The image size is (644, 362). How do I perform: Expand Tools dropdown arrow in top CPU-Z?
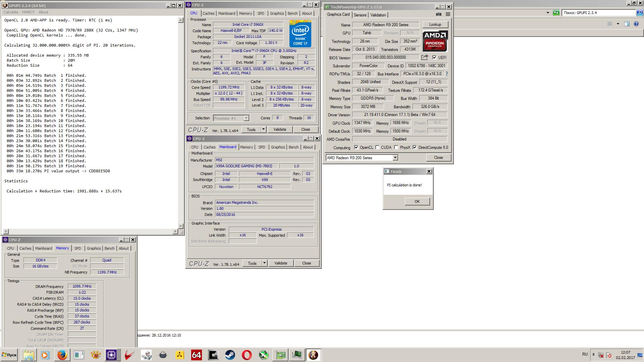pos(263,129)
